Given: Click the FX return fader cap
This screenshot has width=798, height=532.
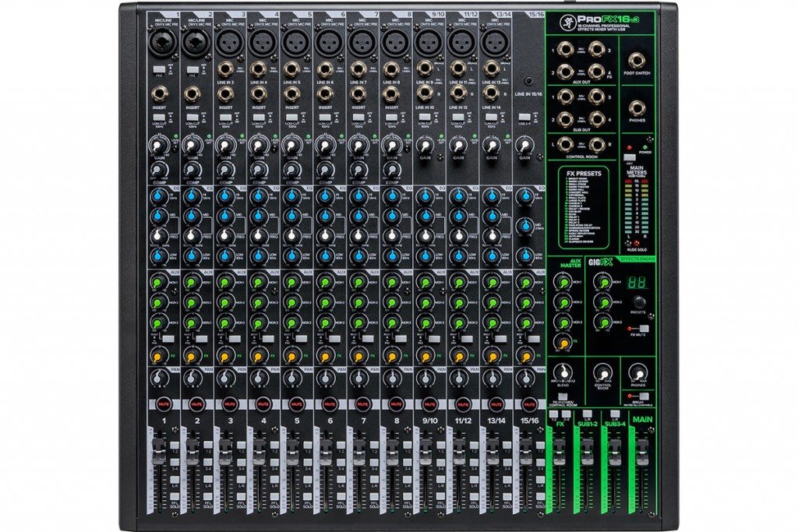Looking at the screenshot, I should [559, 450].
